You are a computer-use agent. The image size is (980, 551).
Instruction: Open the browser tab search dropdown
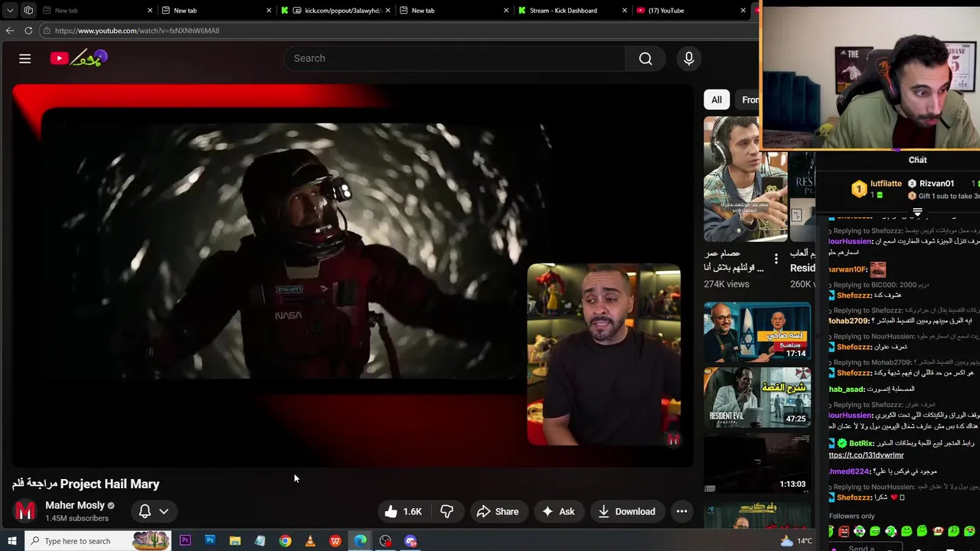click(10, 10)
